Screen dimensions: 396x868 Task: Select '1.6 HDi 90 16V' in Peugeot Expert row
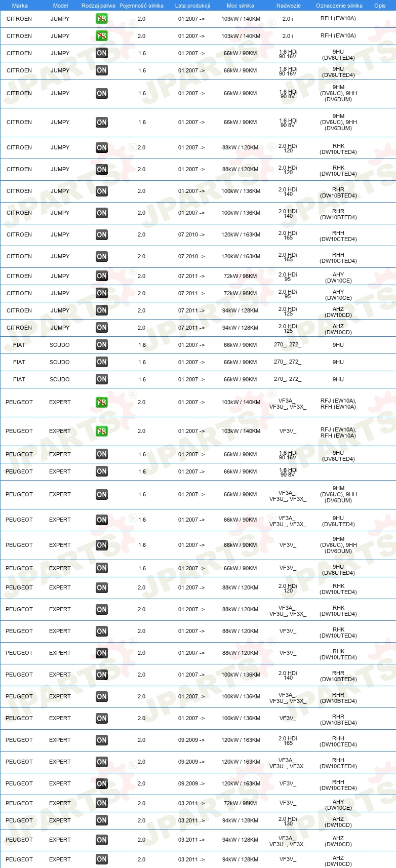click(x=288, y=455)
